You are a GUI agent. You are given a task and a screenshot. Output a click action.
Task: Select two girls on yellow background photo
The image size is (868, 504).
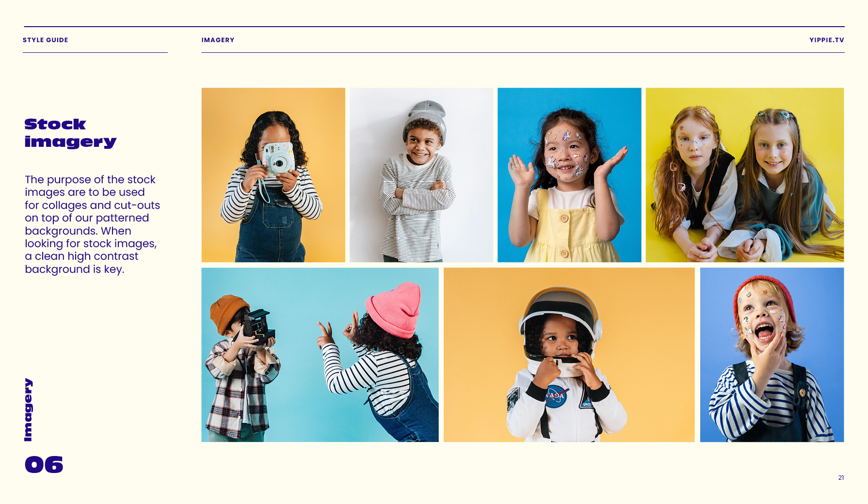point(745,175)
